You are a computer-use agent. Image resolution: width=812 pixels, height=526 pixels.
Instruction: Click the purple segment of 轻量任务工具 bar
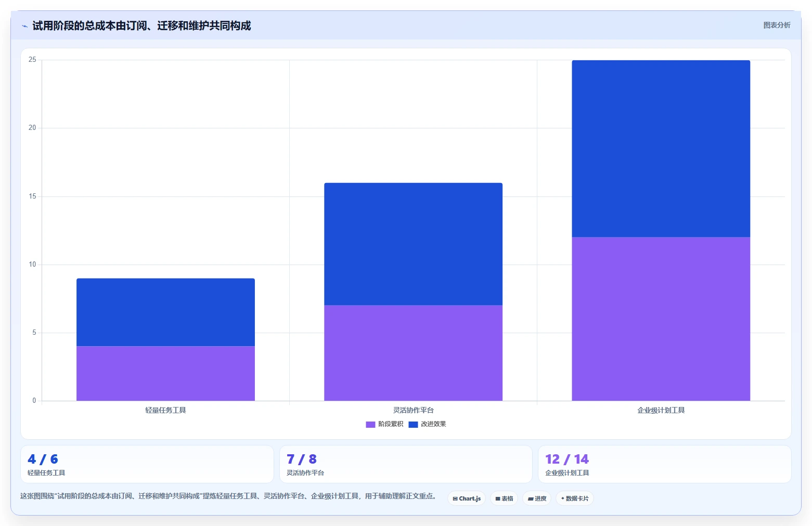pos(165,373)
